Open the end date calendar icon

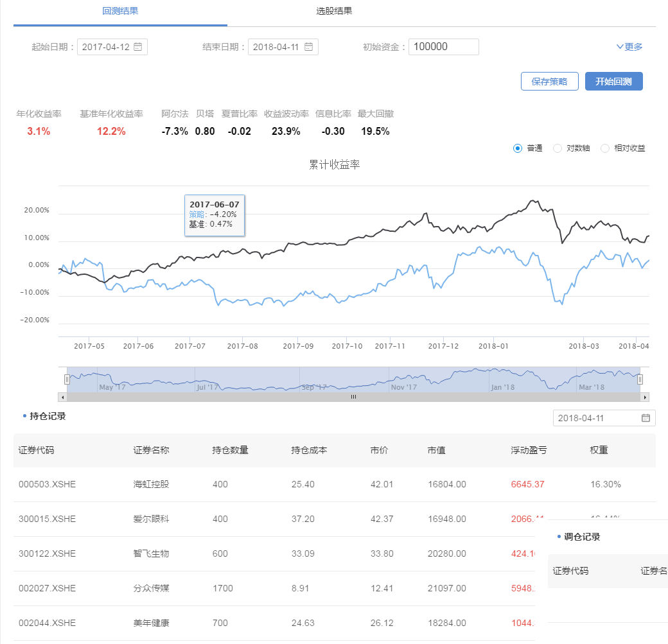(x=308, y=47)
